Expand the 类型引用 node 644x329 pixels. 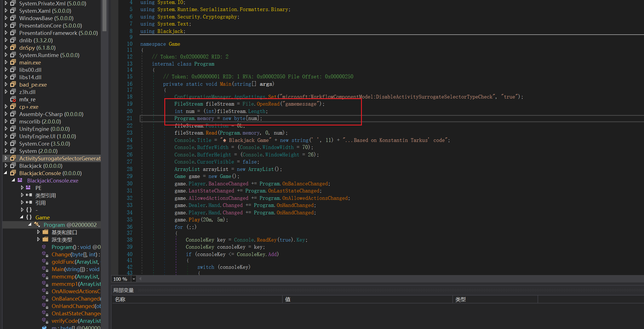(22, 195)
